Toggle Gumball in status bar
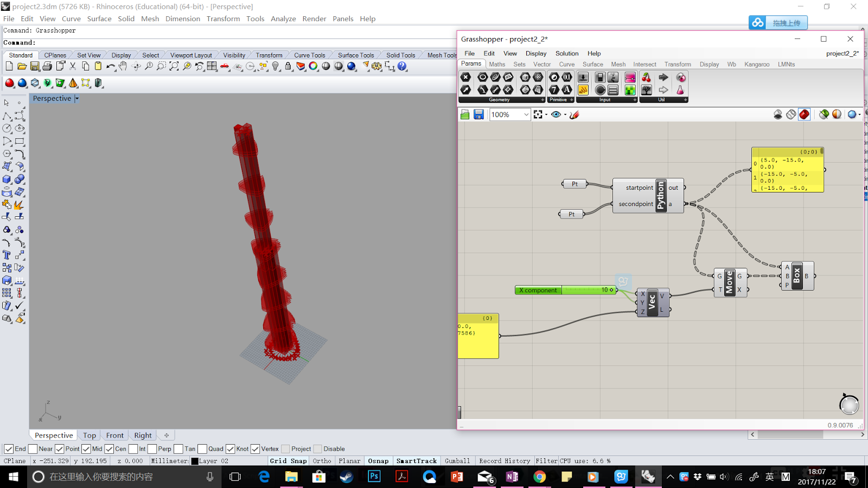Screen dimensions: 868x488 point(457,461)
